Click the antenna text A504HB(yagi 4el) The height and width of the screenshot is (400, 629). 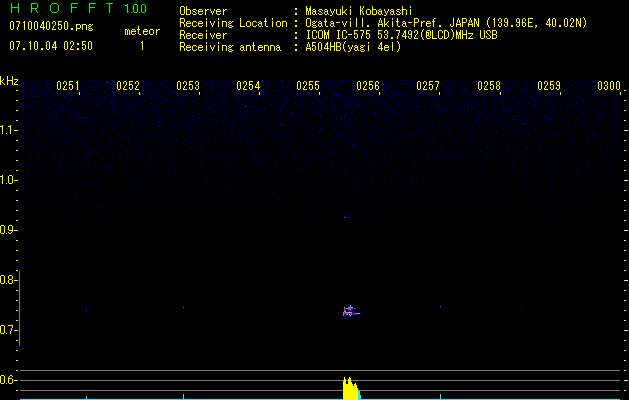point(353,47)
